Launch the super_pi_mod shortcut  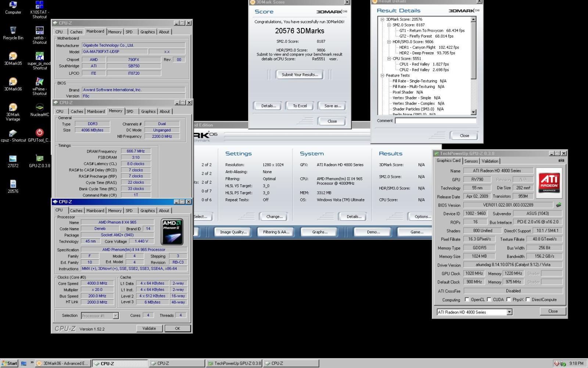point(39,61)
